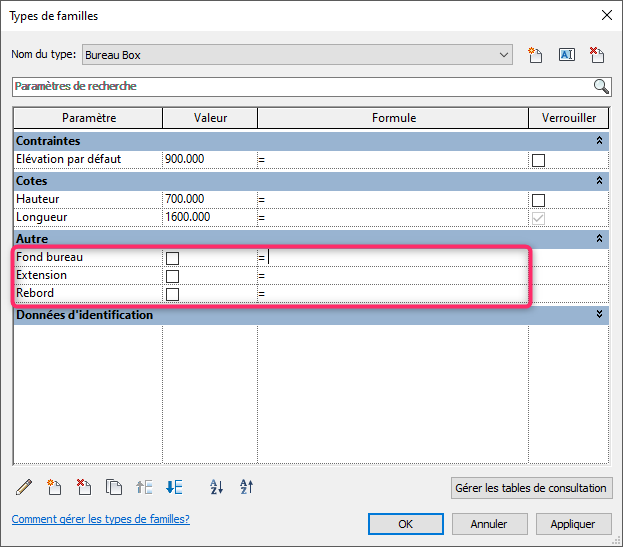This screenshot has width=623, height=547.
Task: Click the new family type icon
Action: pyautogui.click(x=535, y=55)
